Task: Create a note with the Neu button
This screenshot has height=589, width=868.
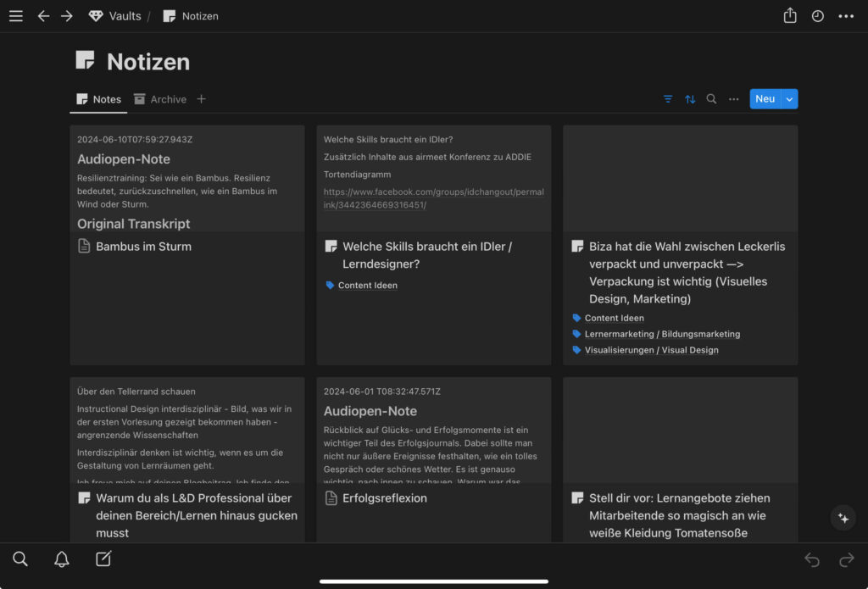Action: (x=764, y=98)
